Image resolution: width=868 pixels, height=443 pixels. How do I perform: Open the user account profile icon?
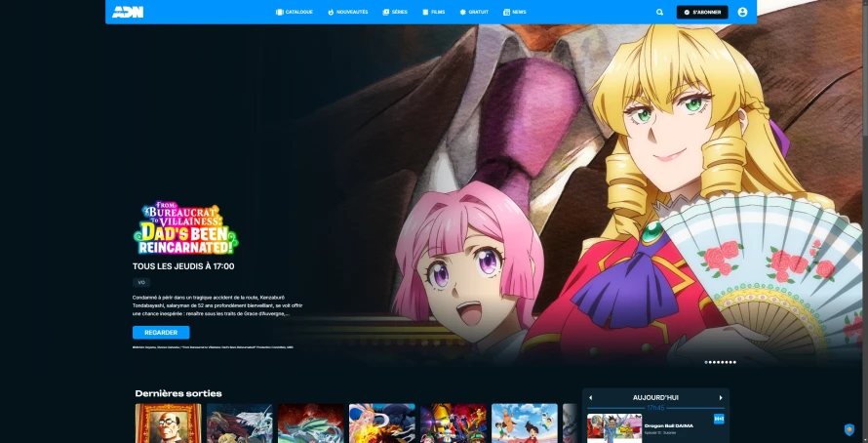coord(742,12)
